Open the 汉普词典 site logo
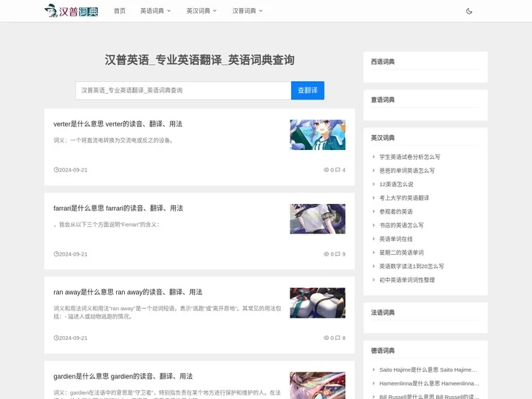 72,11
